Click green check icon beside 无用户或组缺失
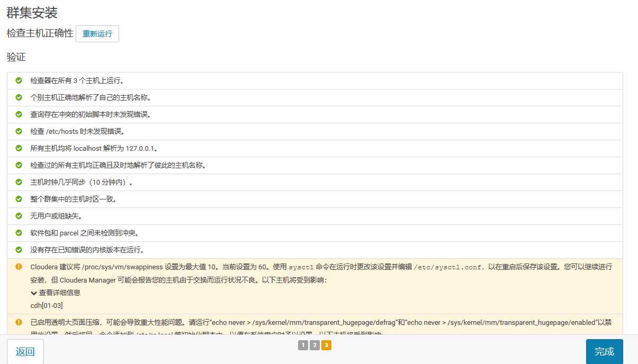This screenshot has width=638, height=364. click(x=19, y=216)
